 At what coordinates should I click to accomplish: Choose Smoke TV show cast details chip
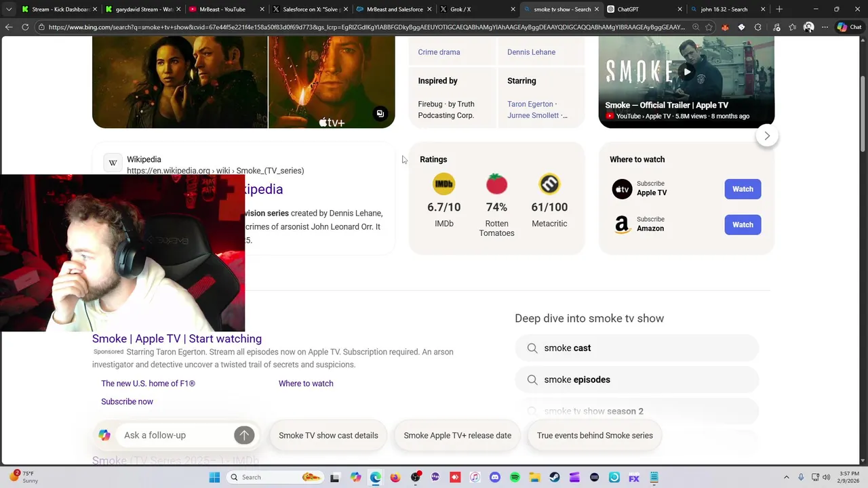pyautogui.click(x=328, y=435)
